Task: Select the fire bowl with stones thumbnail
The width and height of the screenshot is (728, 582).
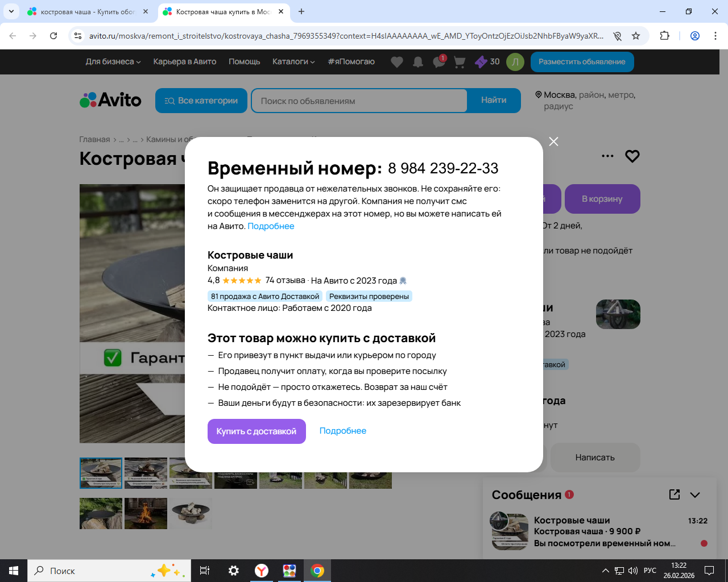Action: tap(191, 513)
